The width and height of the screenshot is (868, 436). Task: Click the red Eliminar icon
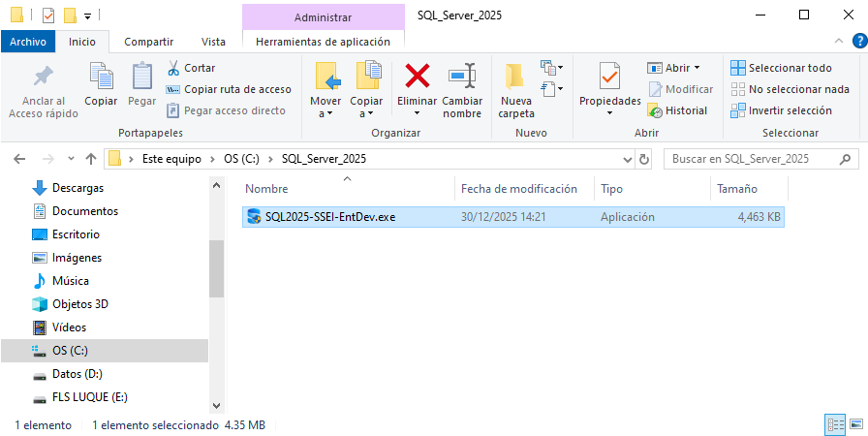coord(417,76)
